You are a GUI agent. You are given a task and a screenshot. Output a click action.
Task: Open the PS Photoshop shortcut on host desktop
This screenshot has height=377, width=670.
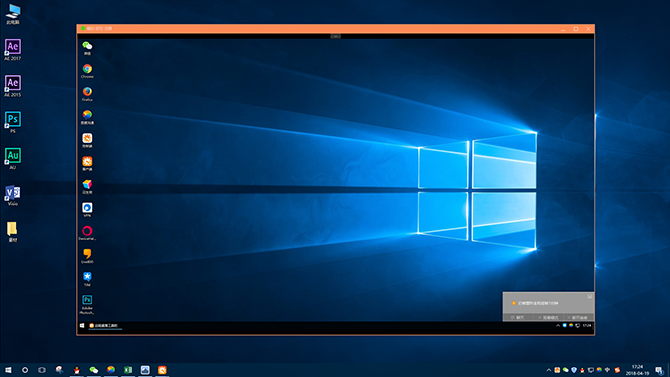point(13,122)
